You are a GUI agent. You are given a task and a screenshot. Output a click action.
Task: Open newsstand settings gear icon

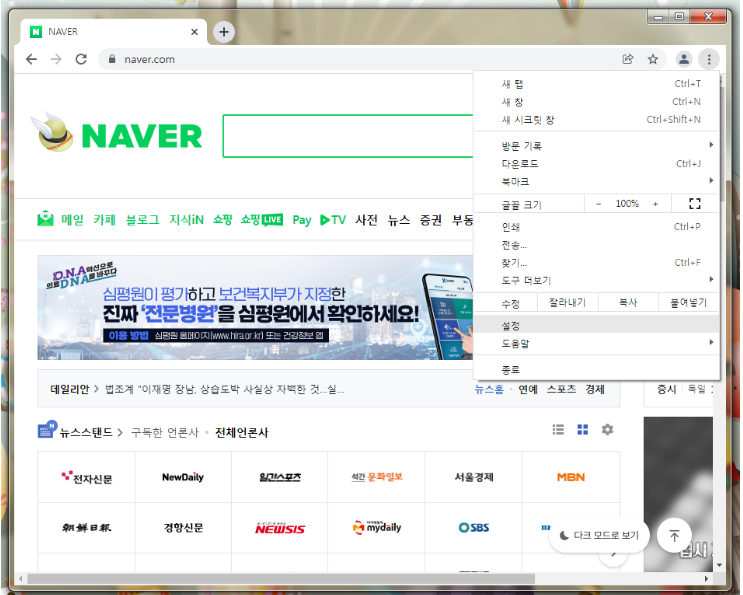point(607,430)
